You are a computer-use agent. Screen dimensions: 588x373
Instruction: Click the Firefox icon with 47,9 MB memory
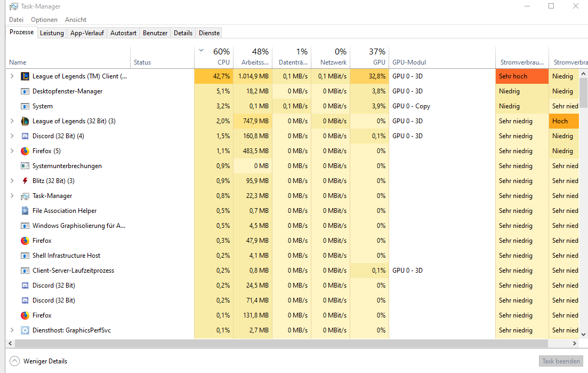(x=25, y=241)
